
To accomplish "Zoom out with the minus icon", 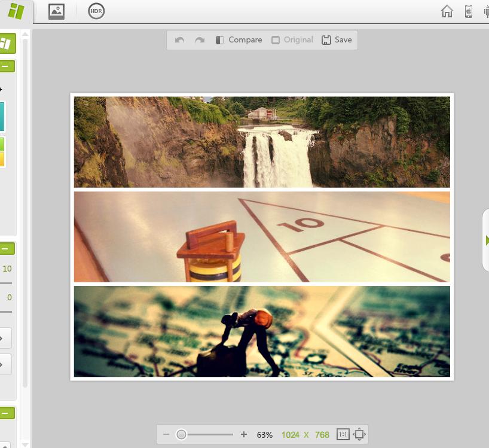I will [x=166, y=435].
